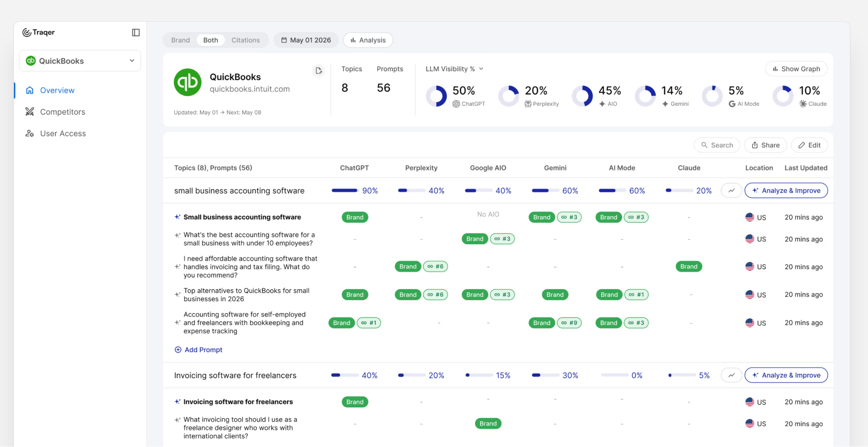Open the QuickBooks brand selector dropdown
Screen dimensions: 868x447
coord(80,61)
